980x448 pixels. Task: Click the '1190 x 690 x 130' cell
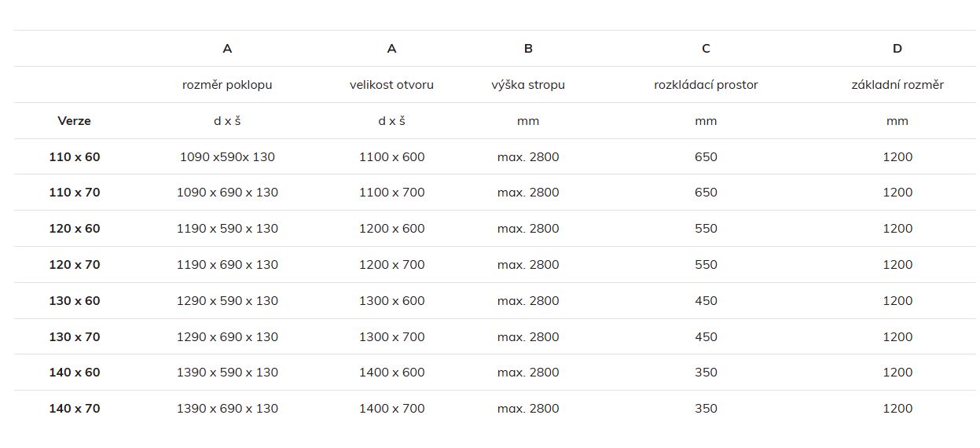229,265
